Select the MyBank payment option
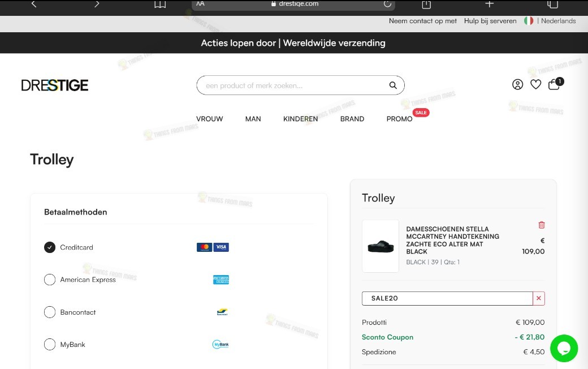Screen dimensions: 588x369 (x=50, y=345)
